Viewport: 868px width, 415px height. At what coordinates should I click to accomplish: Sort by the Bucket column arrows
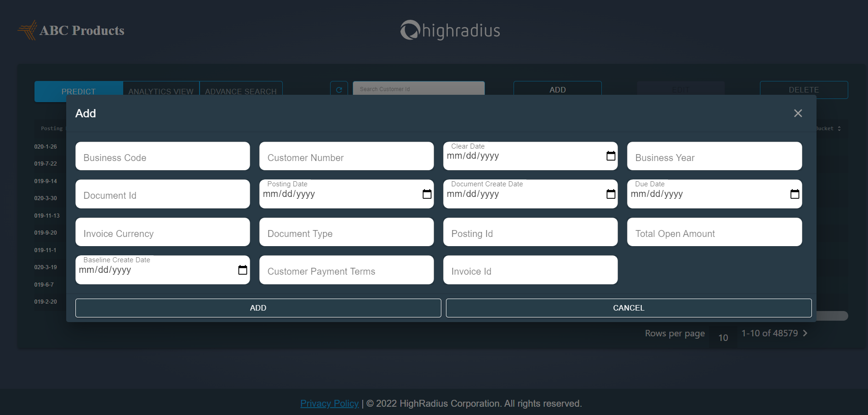[x=839, y=128]
